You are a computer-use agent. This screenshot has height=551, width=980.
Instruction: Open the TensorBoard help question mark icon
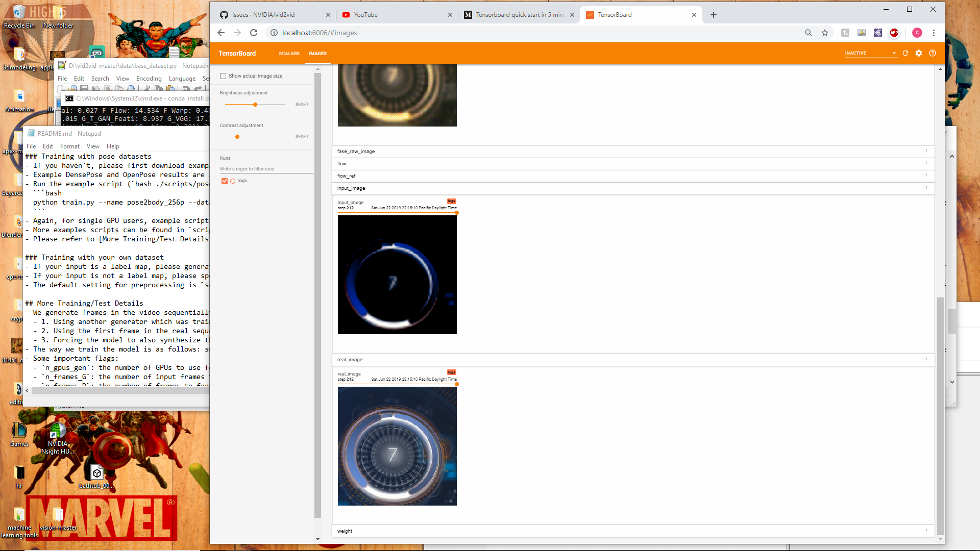point(933,53)
